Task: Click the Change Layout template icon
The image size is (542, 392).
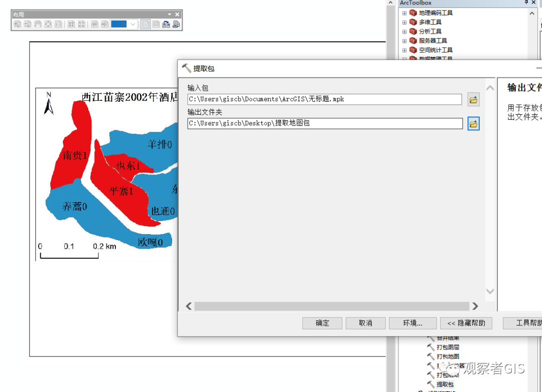Action: coord(166,24)
